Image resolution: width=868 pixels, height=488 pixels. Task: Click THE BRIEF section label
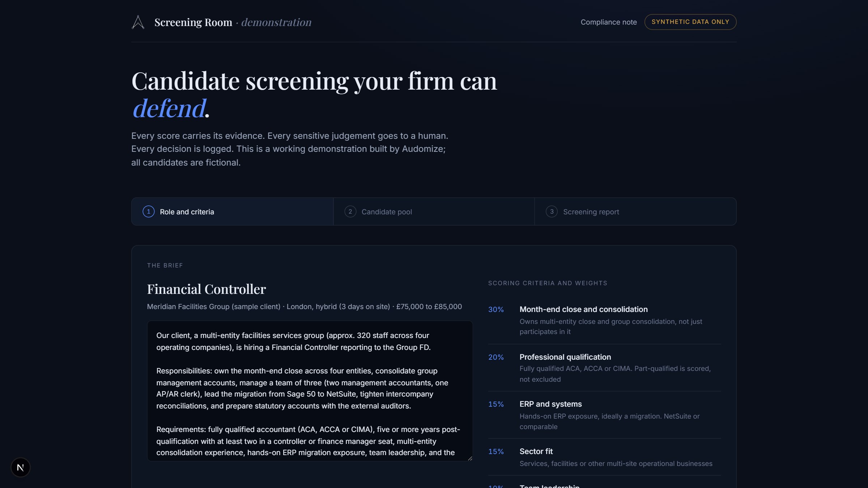165,265
